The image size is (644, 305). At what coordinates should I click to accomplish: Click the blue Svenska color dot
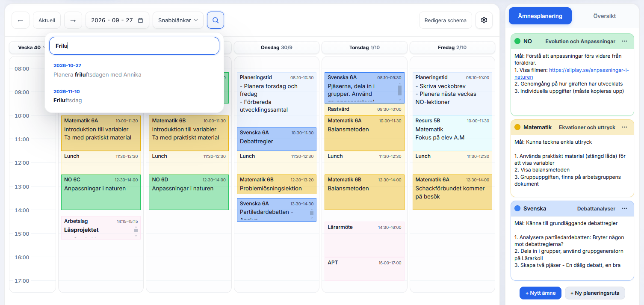(517, 208)
